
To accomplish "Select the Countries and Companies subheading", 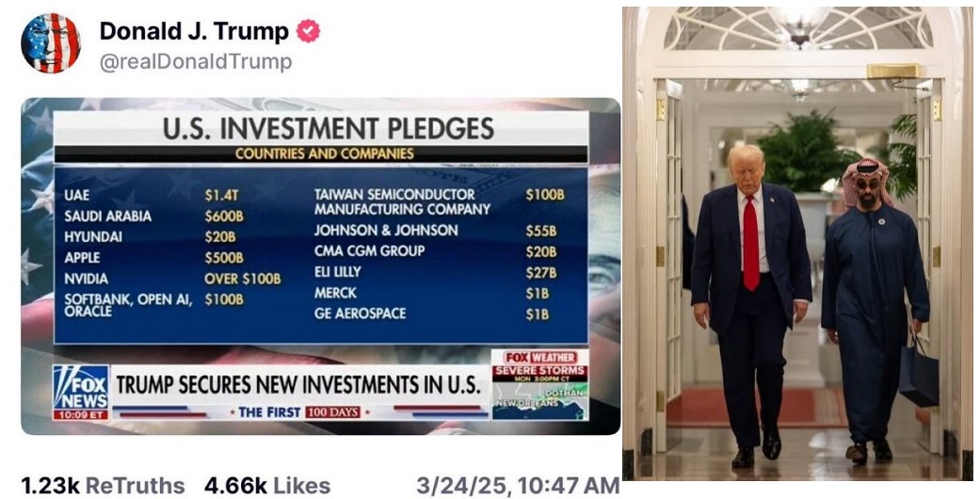I will [324, 153].
